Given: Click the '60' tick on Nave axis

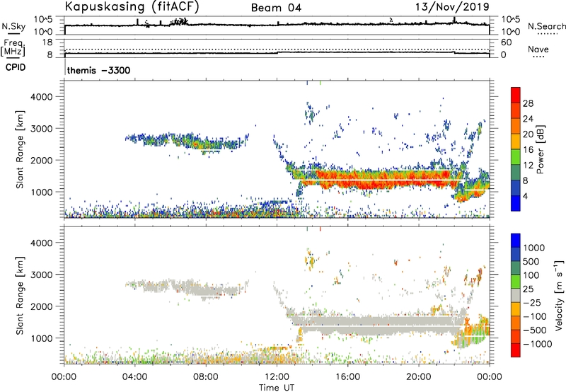Looking at the screenshot, I should [506, 42].
